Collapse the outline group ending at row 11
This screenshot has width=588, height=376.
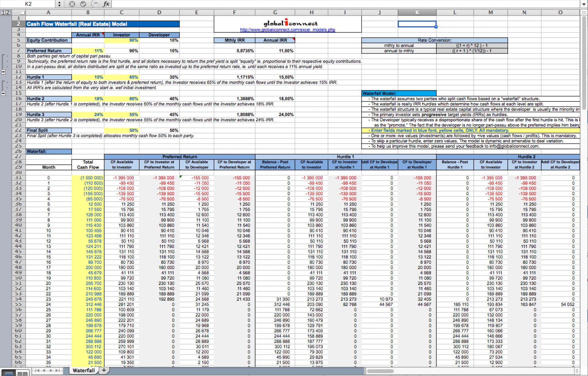click(x=3, y=72)
